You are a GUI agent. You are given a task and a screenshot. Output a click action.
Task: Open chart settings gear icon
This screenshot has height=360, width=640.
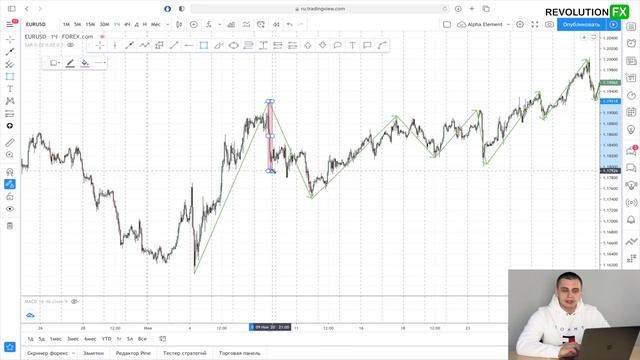[x=520, y=24]
